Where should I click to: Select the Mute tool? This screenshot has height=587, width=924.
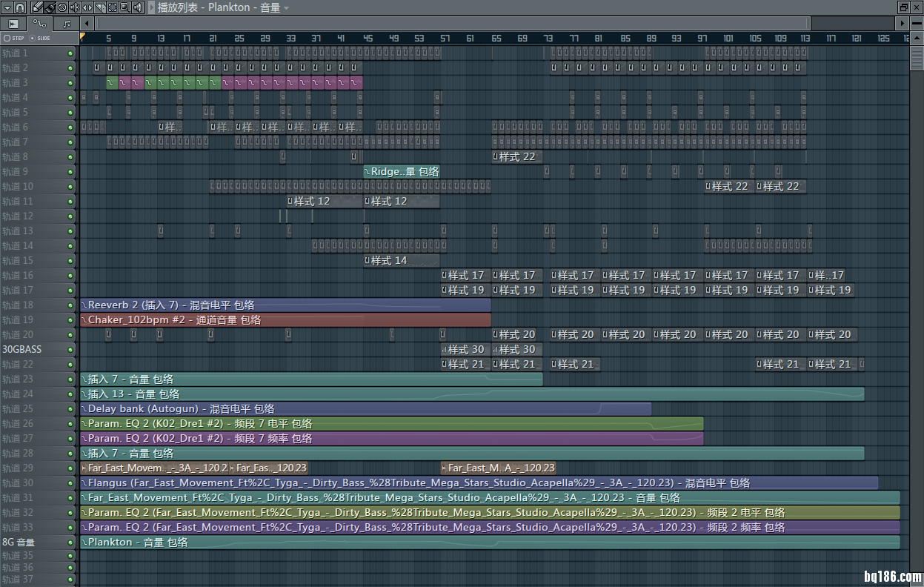coord(74,7)
